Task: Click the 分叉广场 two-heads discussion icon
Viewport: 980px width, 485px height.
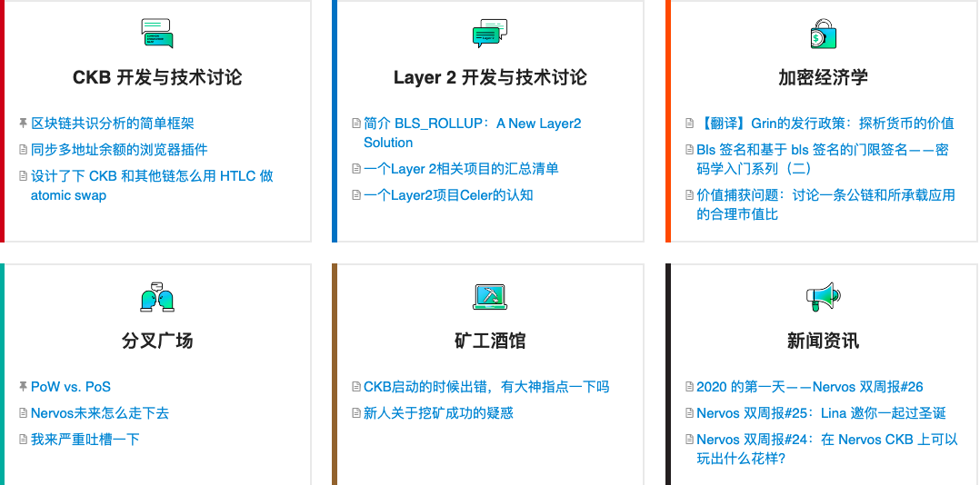Action: tap(157, 297)
